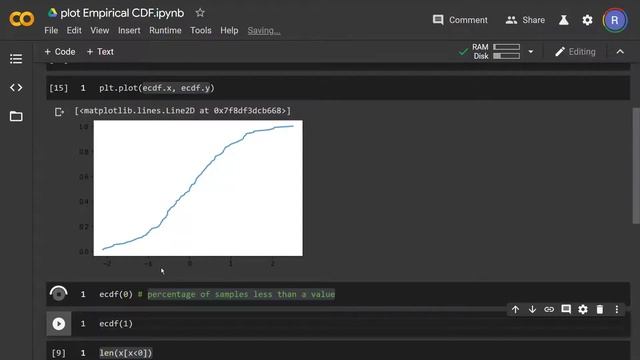
Task: Open the Colab logo home link
Action: coord(22,19)
